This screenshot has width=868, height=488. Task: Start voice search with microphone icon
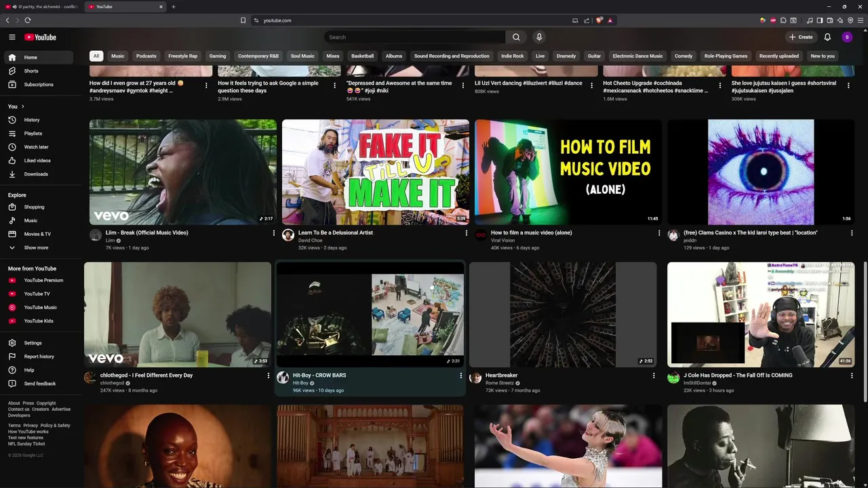539,37
